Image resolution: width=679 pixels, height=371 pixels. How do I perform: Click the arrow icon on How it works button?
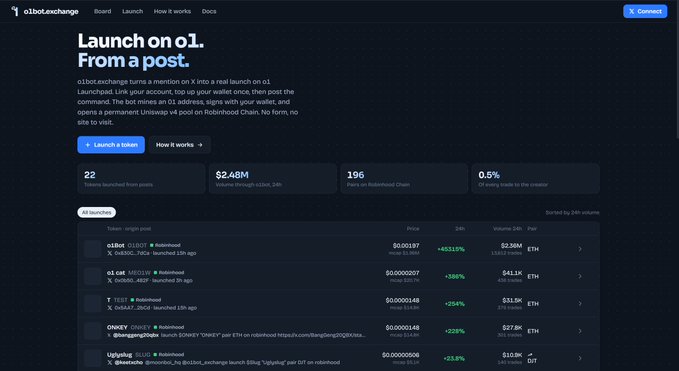[200, 145]
